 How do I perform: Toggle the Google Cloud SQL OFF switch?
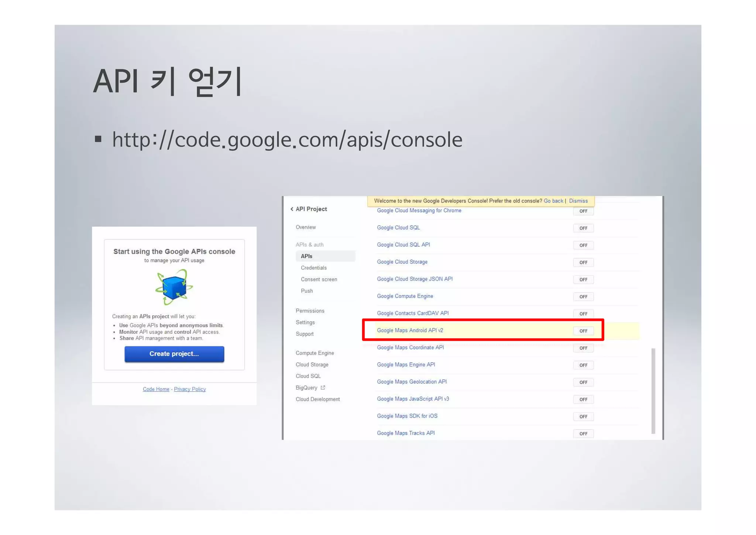[x=583, y=228]
